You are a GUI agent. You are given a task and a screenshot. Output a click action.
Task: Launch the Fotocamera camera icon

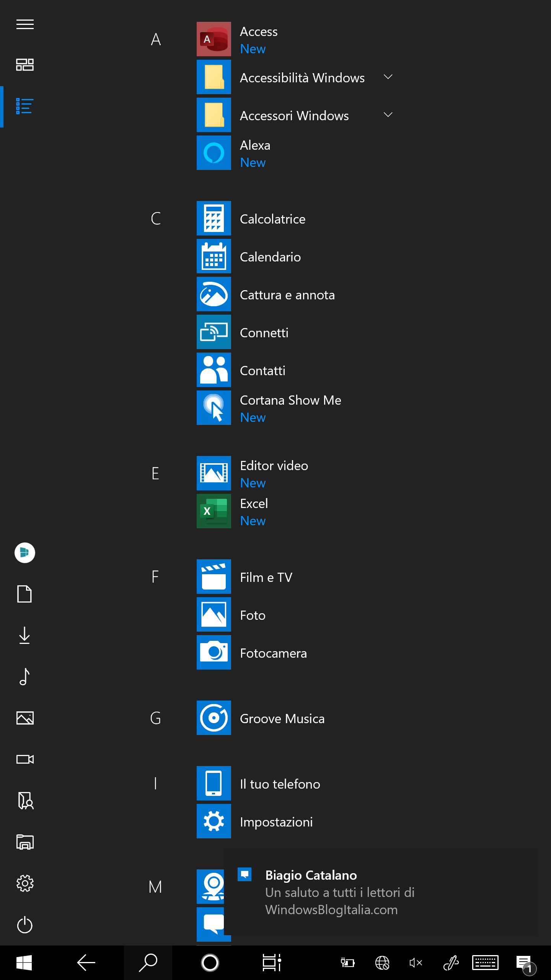(x=214, y=652)
